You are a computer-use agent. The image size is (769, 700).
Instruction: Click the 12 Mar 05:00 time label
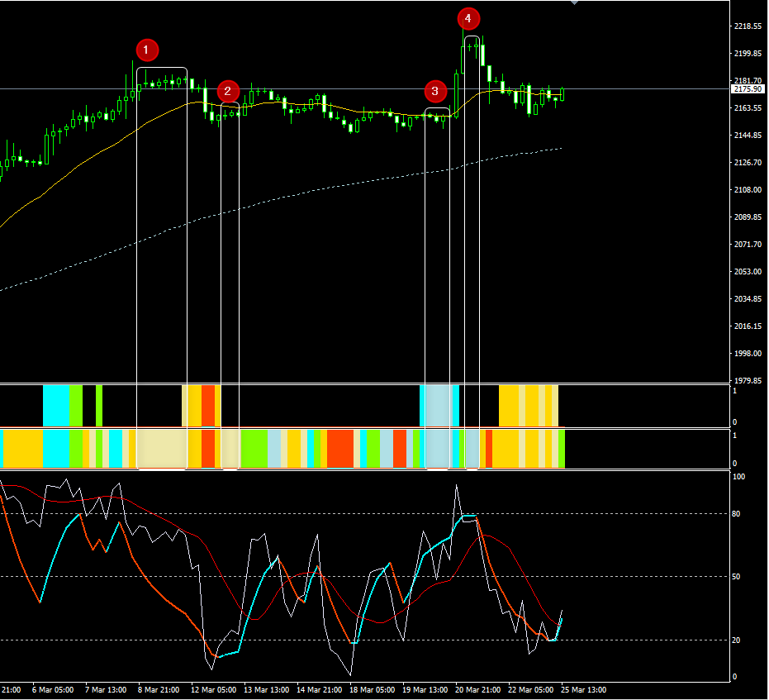[x=213, y=690]
